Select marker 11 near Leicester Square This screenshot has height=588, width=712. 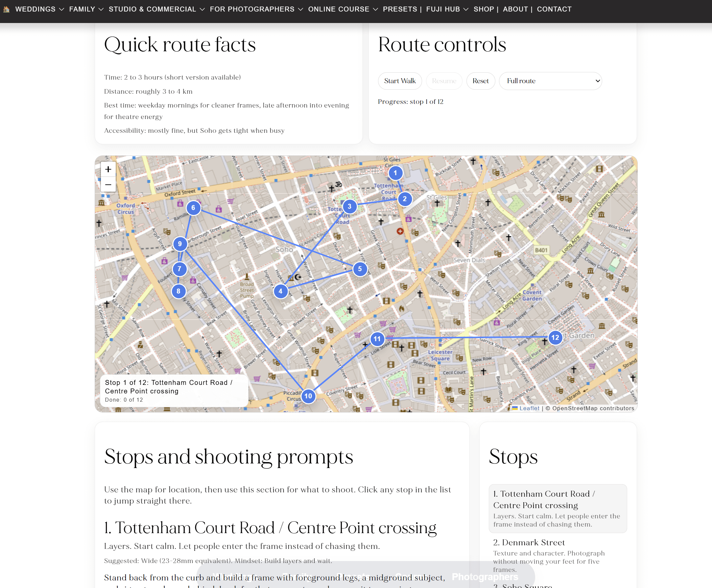(x=377, y=338)
